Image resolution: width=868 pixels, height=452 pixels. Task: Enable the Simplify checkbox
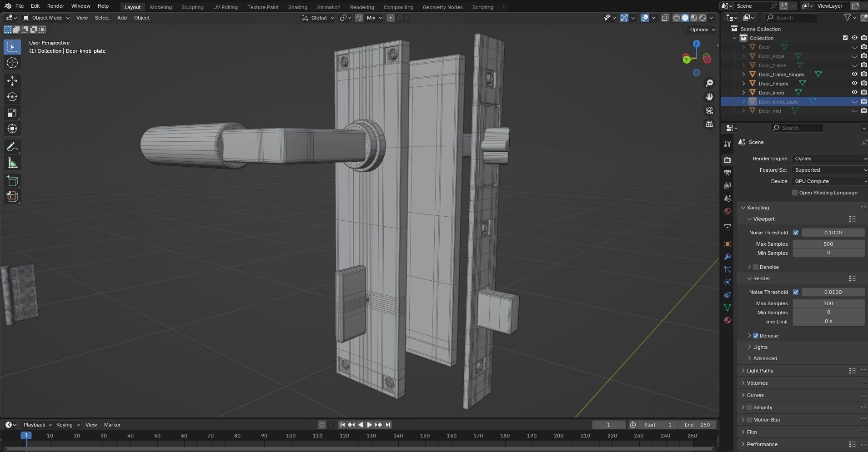(x=749, y=407)
